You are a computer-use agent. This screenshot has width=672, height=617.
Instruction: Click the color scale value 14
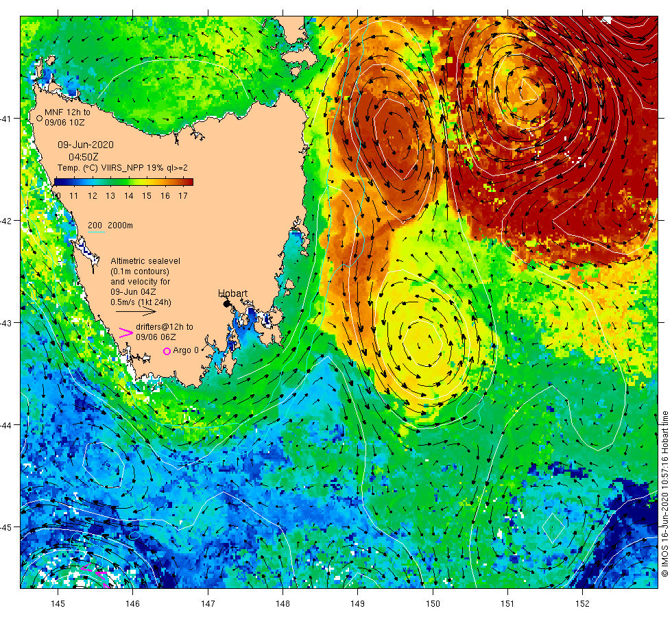[129, 196]
